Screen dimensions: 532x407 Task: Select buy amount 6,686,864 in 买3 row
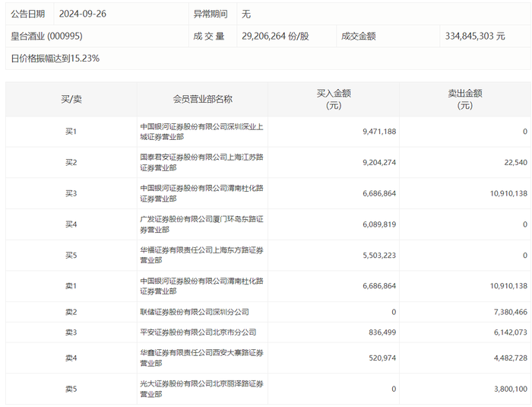tap(379, 193)
